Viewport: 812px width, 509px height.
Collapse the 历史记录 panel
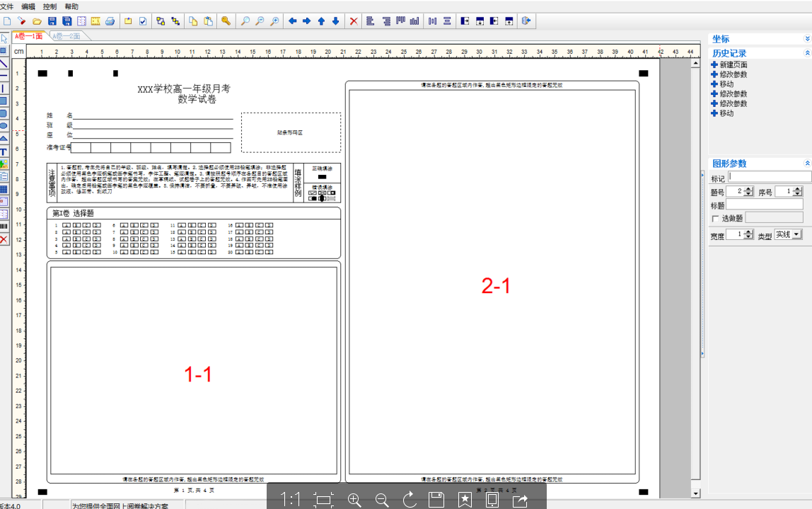[x=807, y=53]
